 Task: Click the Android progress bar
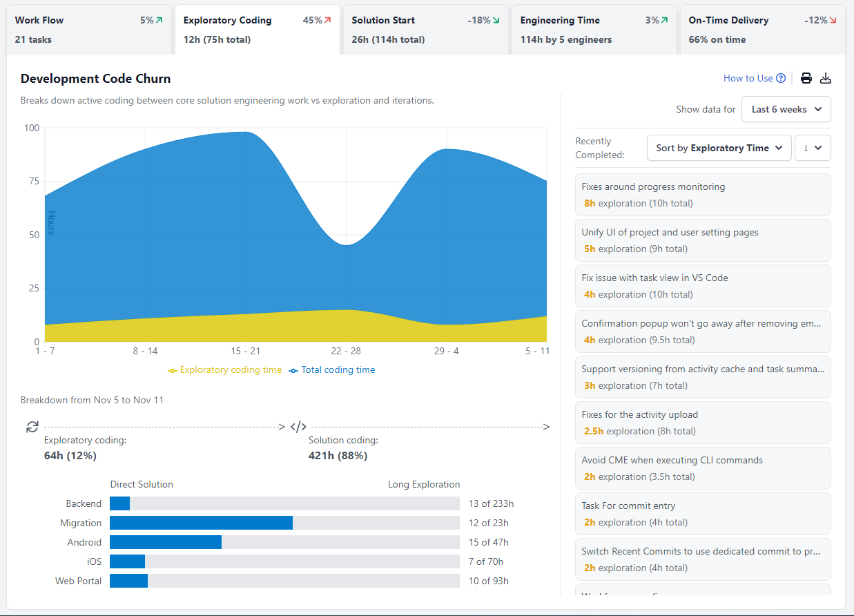(x=284, y=542)
